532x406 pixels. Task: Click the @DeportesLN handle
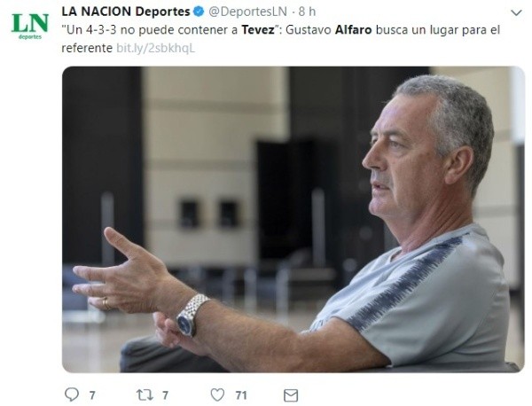pos(247,12)
